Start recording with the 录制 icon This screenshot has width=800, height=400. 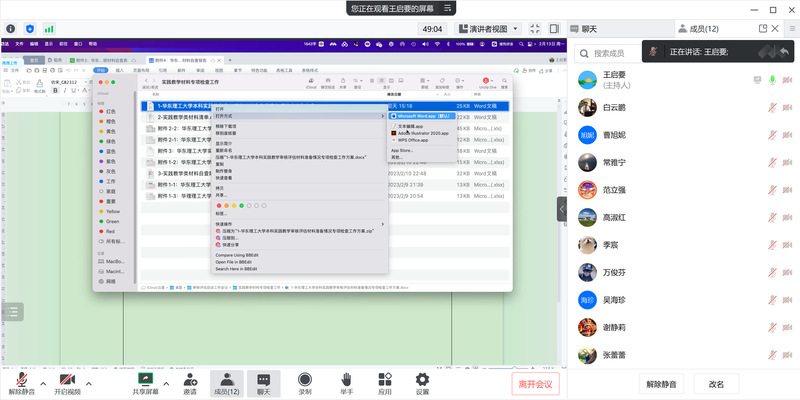[304, 379]
